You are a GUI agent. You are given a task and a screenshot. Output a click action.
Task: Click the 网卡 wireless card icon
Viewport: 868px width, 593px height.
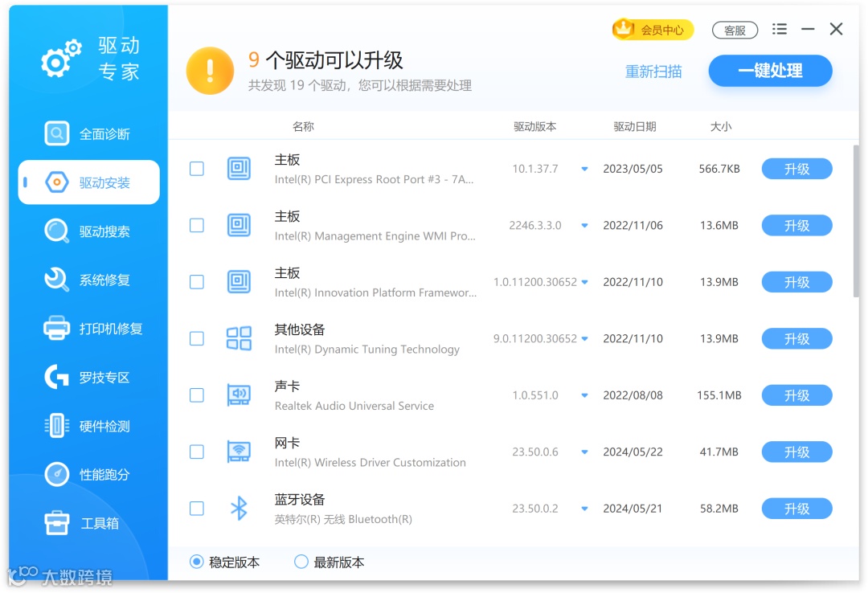(x=239, y=452)
